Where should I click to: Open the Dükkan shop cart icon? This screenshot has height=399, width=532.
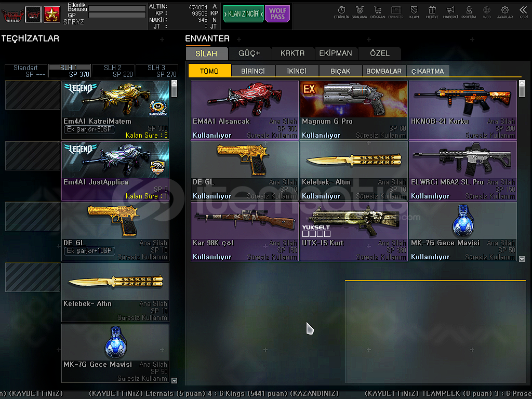coord(378,12)
